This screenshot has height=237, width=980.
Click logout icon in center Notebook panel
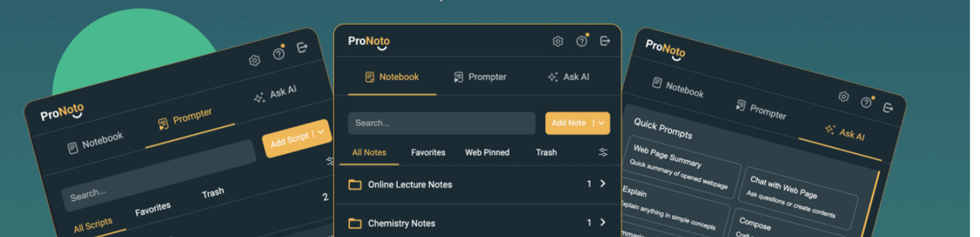(605, 41)
